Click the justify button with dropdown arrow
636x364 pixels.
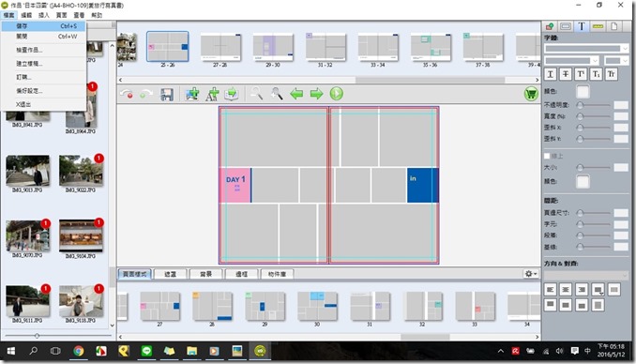[598, 289]
